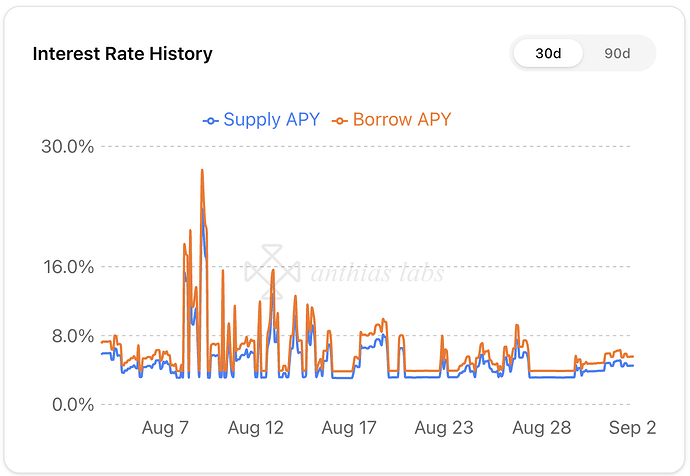Image resolution: width=690 pixels, height=476 pixels.
Task: Click the 30.0% y-axis label
Action: click(x=68, y=146)
